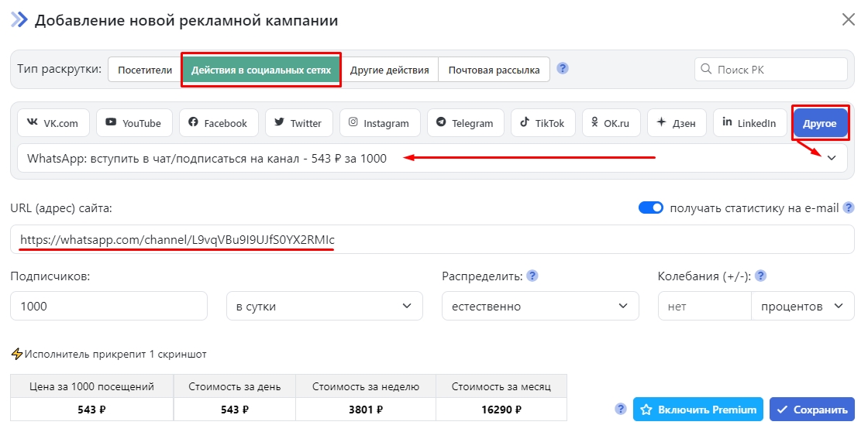The width and height of the screenshot is (868, 432).
Task: Select the LinkedIn platform button
Action: pyautogui.click(x=749, y=123)
